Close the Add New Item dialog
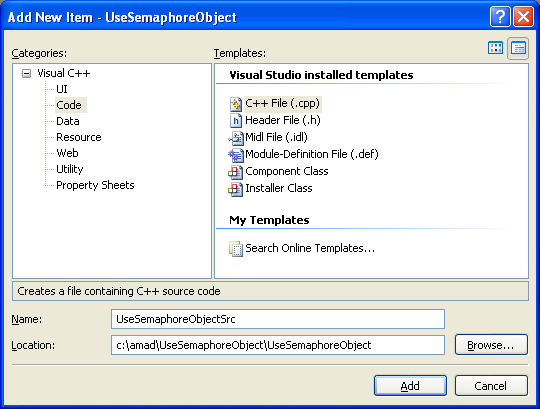The image size is (540, 409). 523,17
